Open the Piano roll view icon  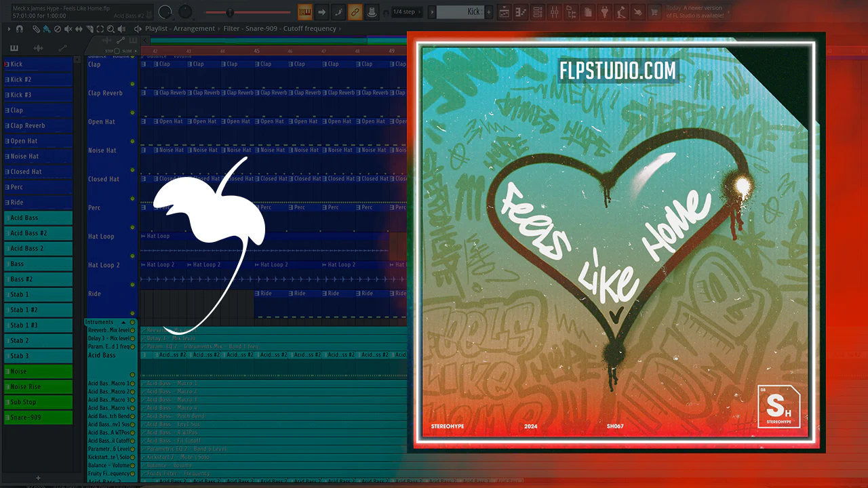521,12
